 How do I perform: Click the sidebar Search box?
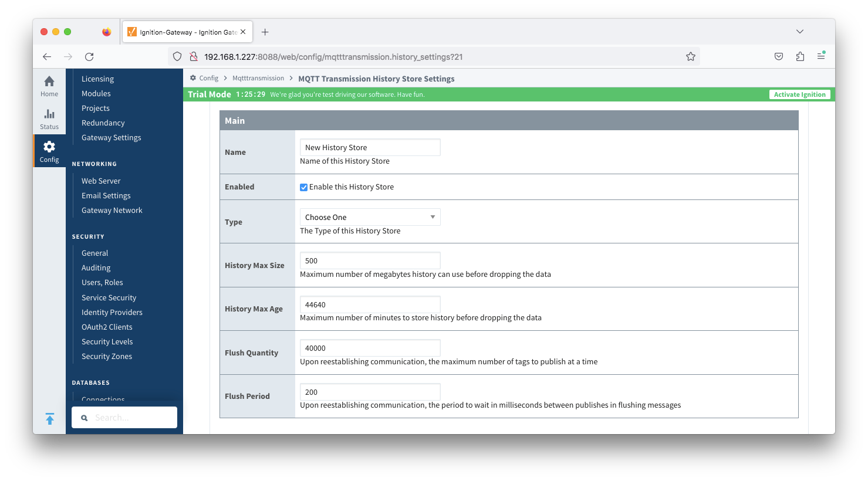pos(124,418)
